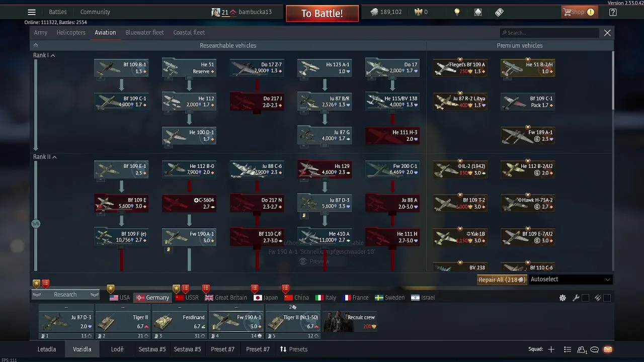Click the To Battle! button
This screenshot has height=362, width=644.
click(322, 14)
